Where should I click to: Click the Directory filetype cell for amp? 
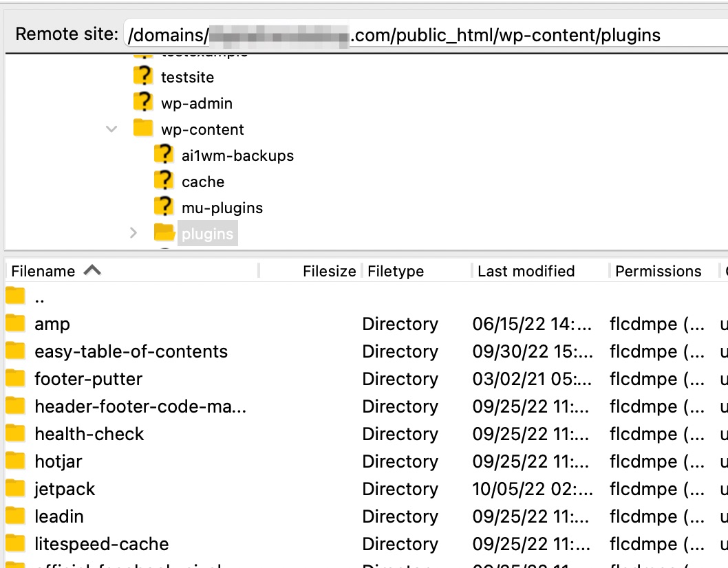click(x=400, y=324)
